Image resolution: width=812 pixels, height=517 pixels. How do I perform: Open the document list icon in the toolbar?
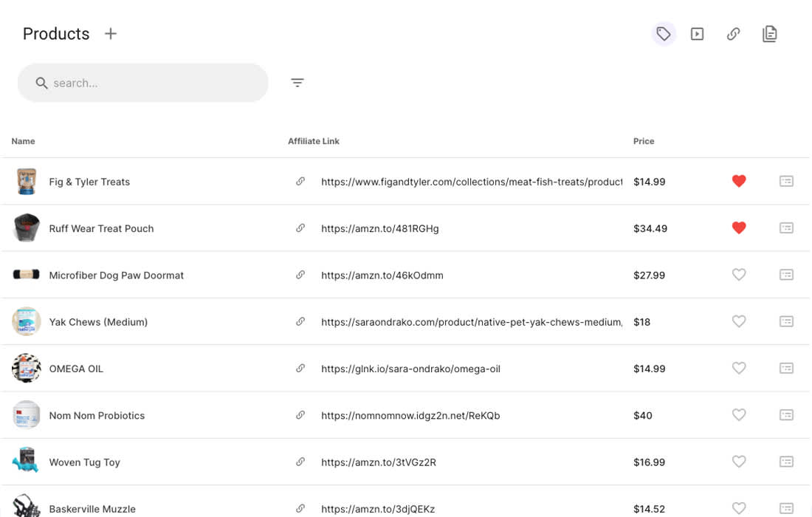769,34
